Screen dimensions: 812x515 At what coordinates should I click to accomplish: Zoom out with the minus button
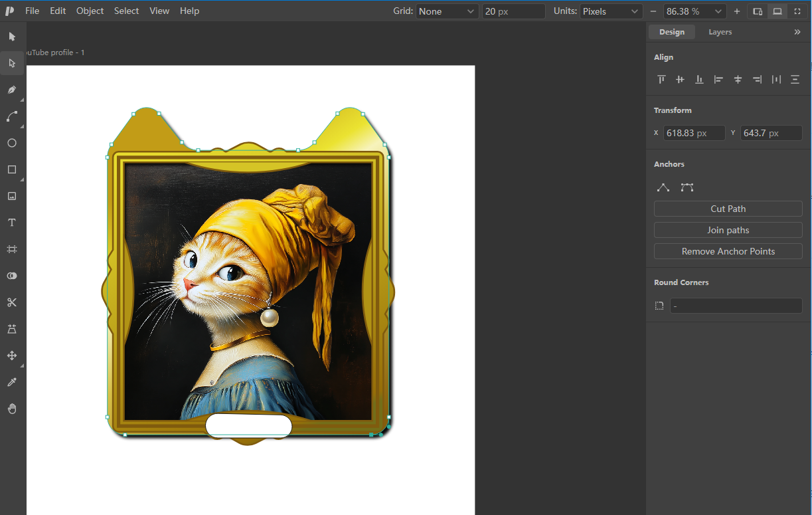click(x=653, y=11)
